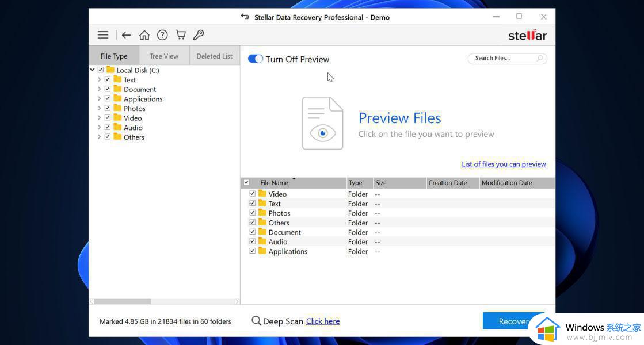644x345 pixels.
Task: Click the Deep Scan magnifier icon
Action: (x=256, y=321)
